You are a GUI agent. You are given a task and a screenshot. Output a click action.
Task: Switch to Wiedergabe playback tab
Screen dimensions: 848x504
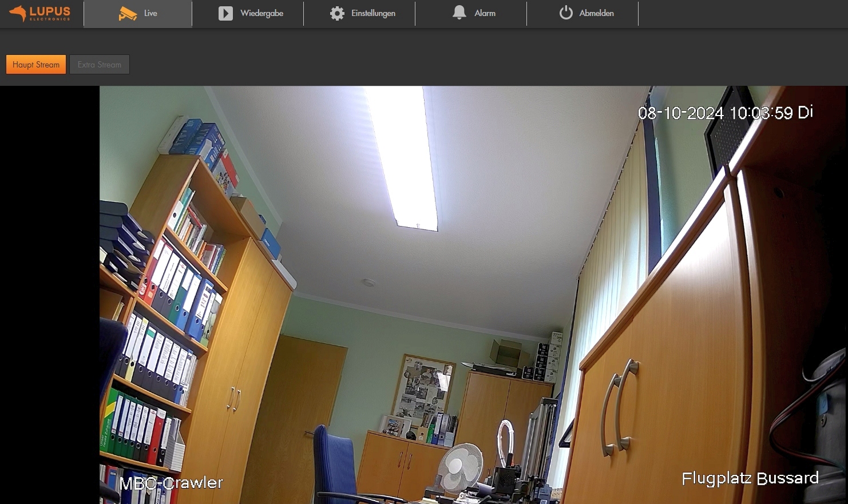coord(261,13)
